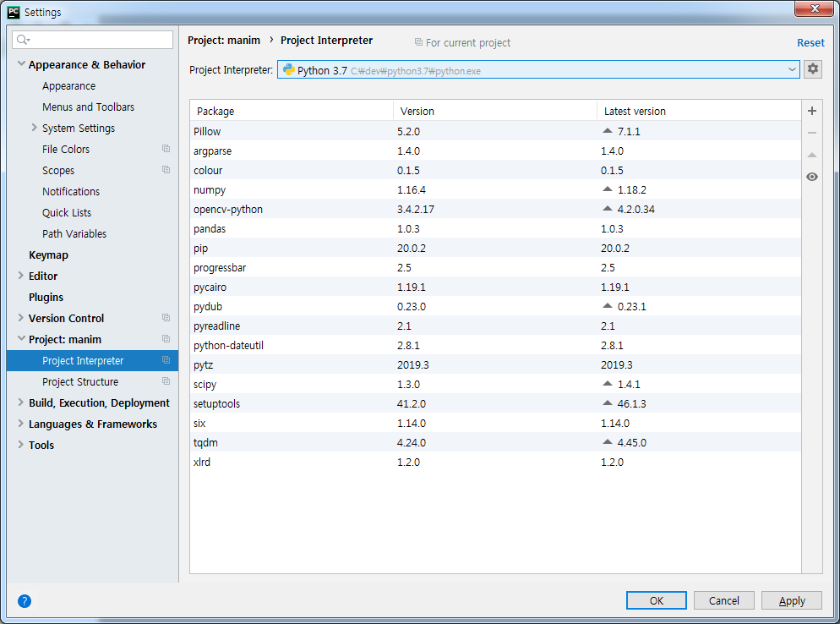The image size is (840, 624).
Task: Open Plugins settings page
Action: 46,297
